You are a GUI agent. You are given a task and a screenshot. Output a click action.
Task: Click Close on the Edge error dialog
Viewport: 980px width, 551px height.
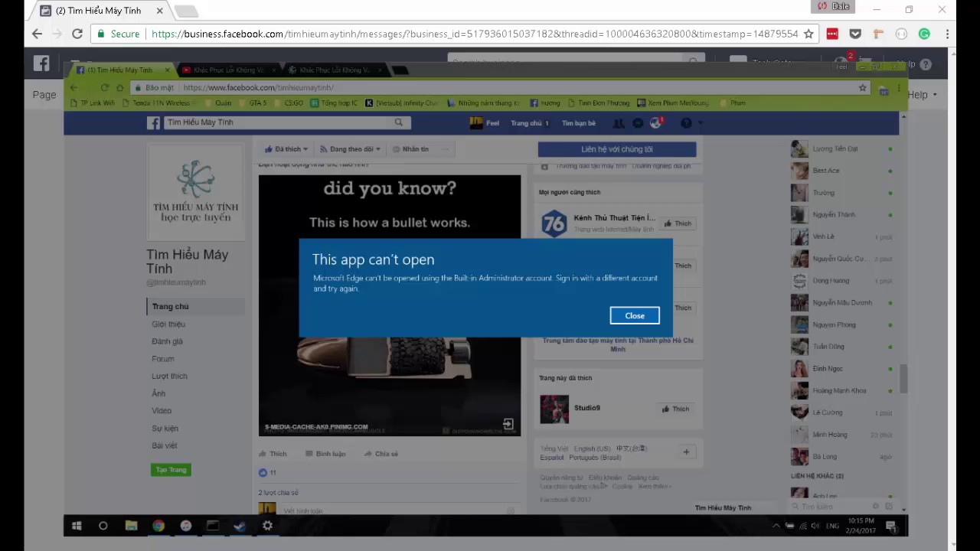635,315
